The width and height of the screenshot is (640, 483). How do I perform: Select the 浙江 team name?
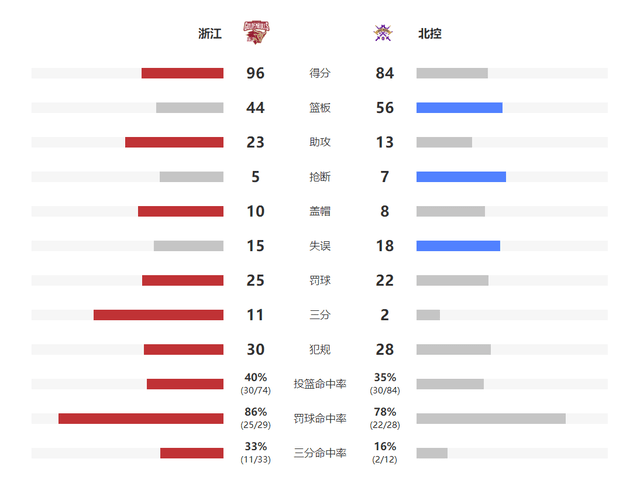pyautogui.click(x=210, y=34)
